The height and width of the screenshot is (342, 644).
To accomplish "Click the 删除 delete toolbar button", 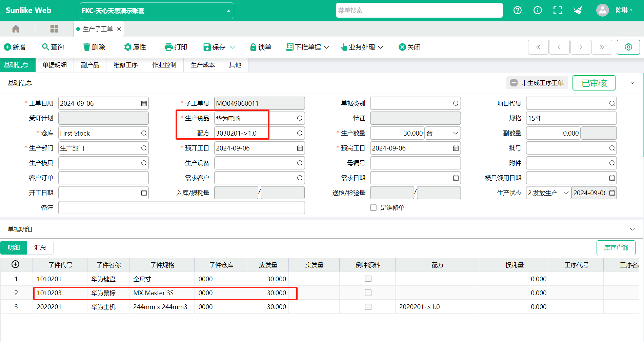I will pos(94,47).
